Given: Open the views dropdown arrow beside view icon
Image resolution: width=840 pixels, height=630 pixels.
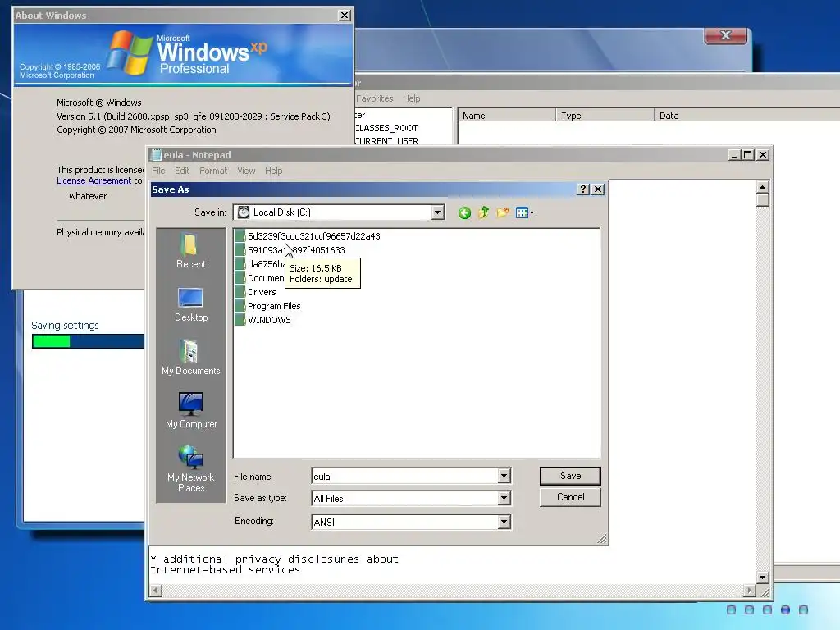Looking at the screenshot, I should pos(532,213).
